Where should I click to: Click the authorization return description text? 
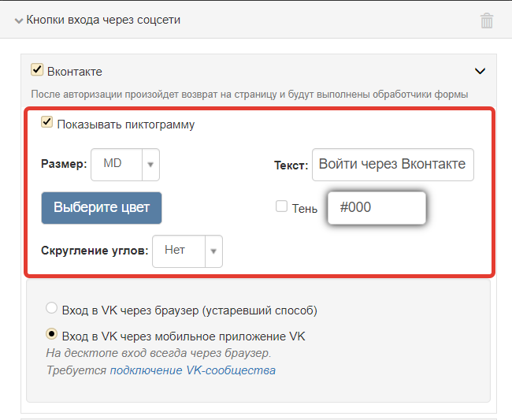click(250, 95)
